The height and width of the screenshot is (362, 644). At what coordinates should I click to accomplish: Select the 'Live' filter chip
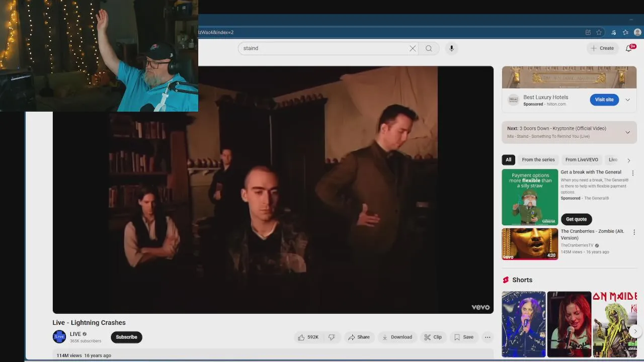[613, 160]
